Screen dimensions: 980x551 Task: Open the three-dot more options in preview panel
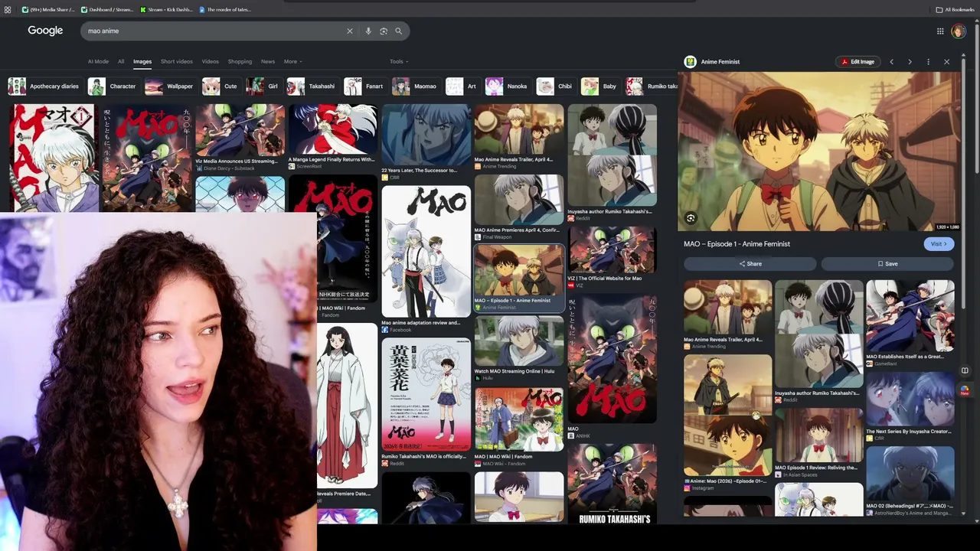point(928,62)
